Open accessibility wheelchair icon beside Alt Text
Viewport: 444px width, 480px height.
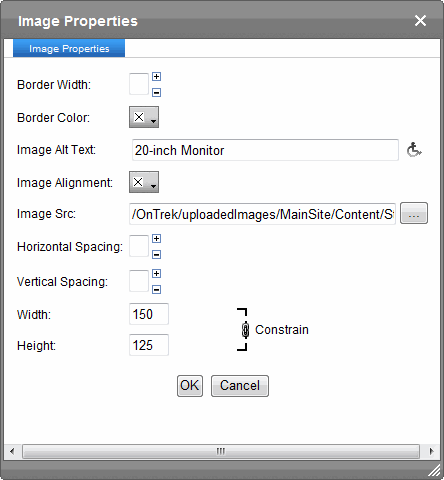tap(414, 150)
